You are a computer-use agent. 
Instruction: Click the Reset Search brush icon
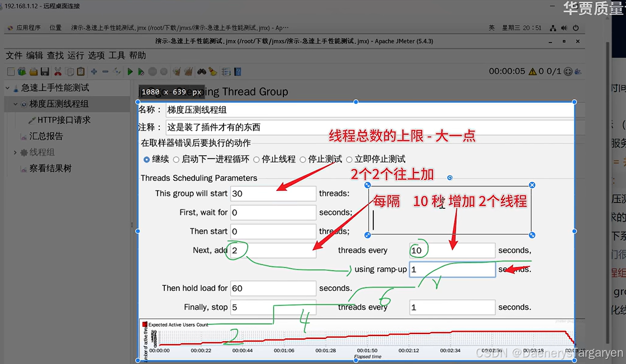pyautogui.click(x=213, y=72)
